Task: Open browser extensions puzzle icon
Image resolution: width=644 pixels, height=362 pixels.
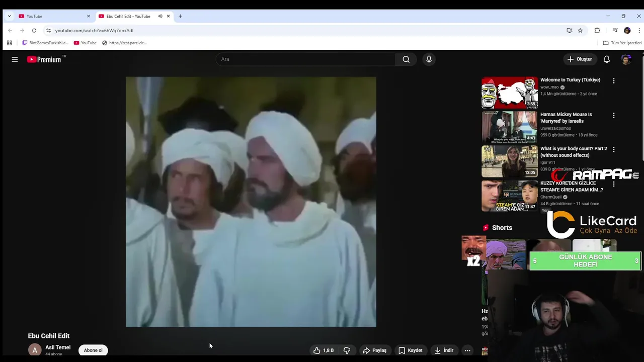Action: (x=597, y=30)
